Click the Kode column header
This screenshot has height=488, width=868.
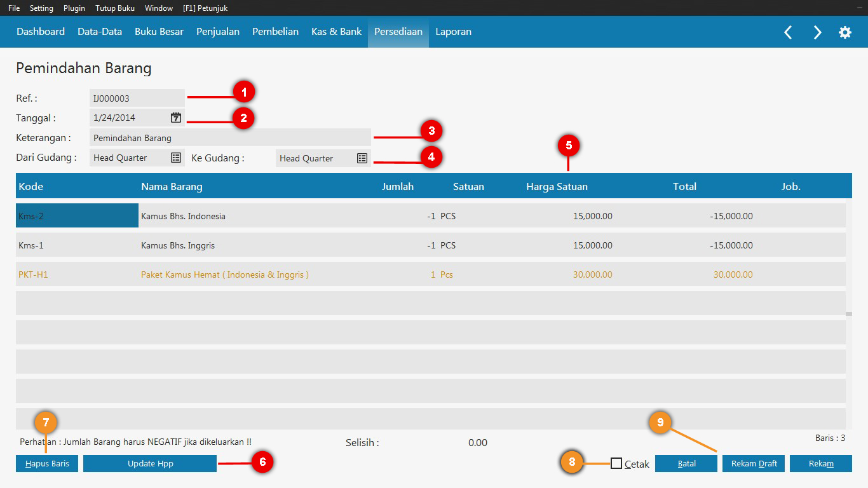[31, 186]
